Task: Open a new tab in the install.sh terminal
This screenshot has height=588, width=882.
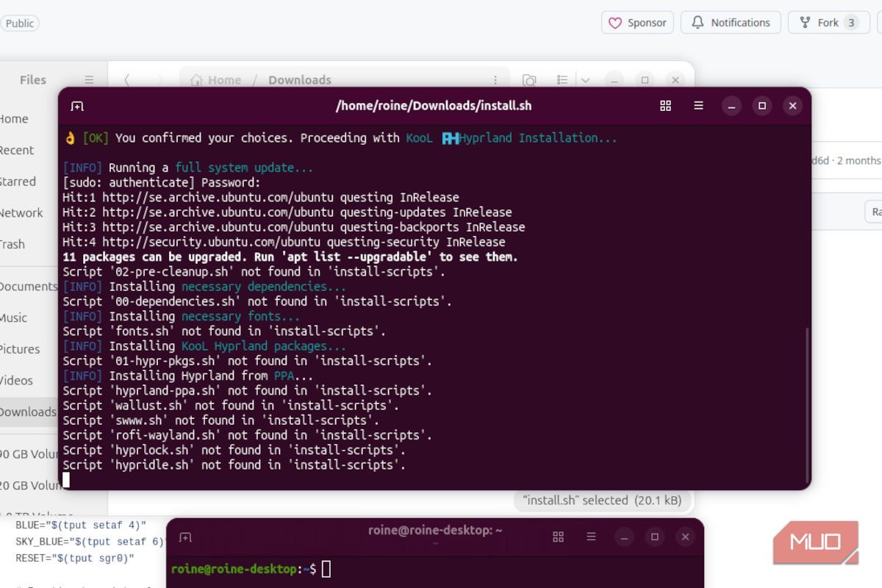Action: pyautogui.click(x=77, y=106)
